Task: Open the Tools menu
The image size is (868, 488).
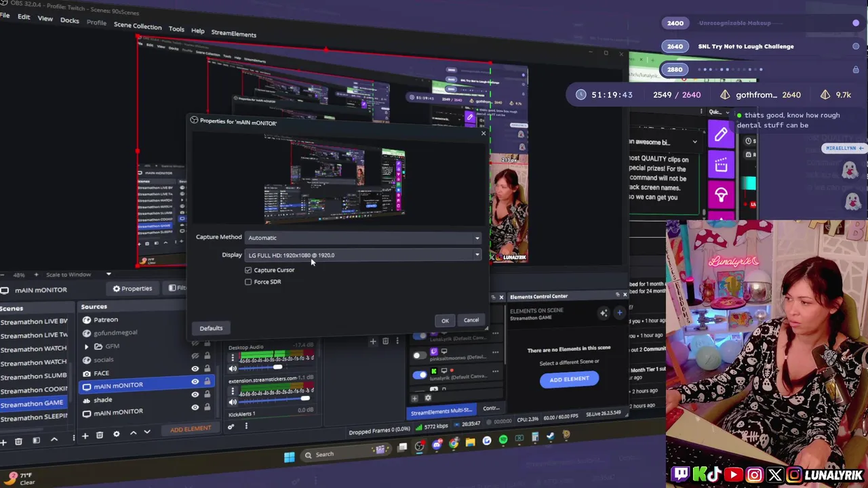Action: [x=176, y=29]
